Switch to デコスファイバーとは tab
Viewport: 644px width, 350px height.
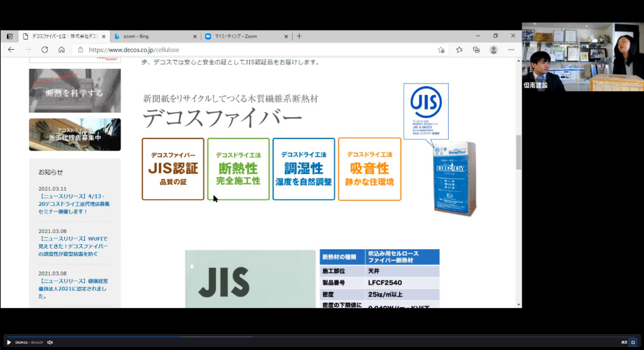64,36
